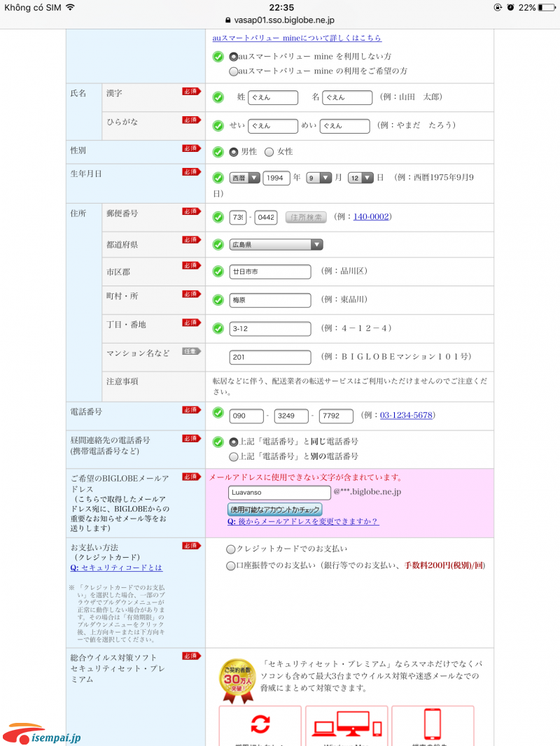The height and width of the screenshot is (746, 560).
Task: Choose 女性 gender radio button
Action: point(269,152)
